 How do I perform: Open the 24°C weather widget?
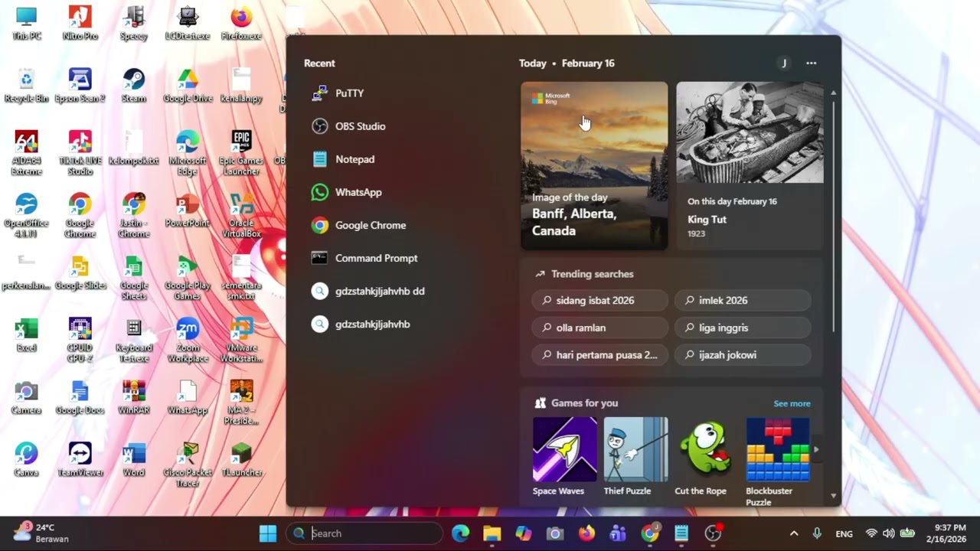coord(41,533)
